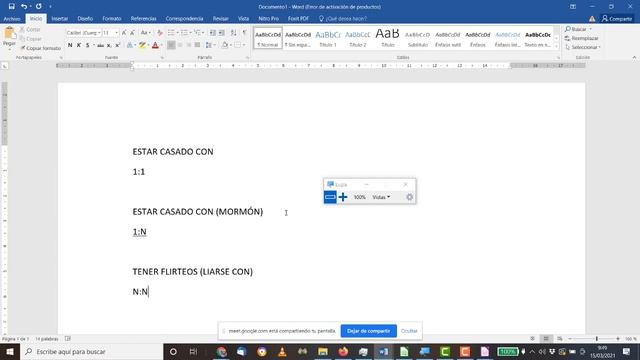Image resolution: width=640 pixels, height=360 pixels.
Task: Open VLC from the taskbar
Action: click(x=282, y=351)
